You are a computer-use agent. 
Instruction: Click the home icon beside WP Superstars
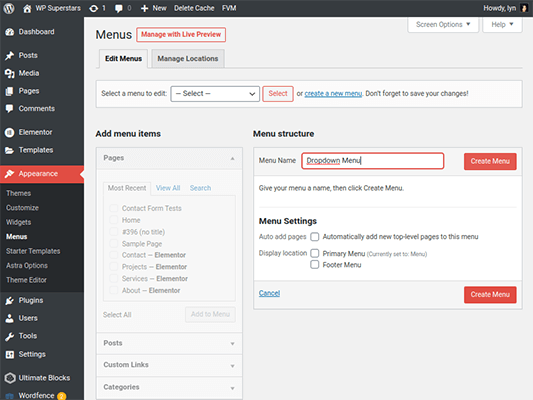coord(27,8)
